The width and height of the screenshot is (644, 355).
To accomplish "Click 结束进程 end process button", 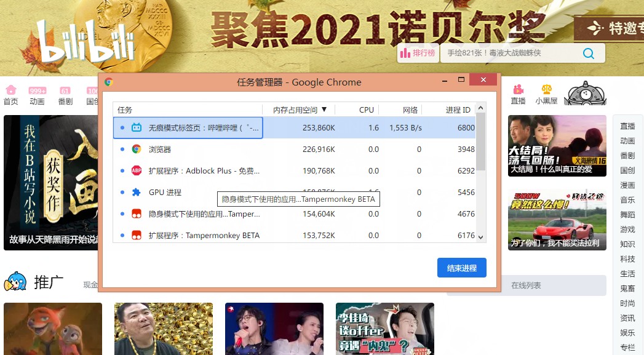I will tap(461, 268).
